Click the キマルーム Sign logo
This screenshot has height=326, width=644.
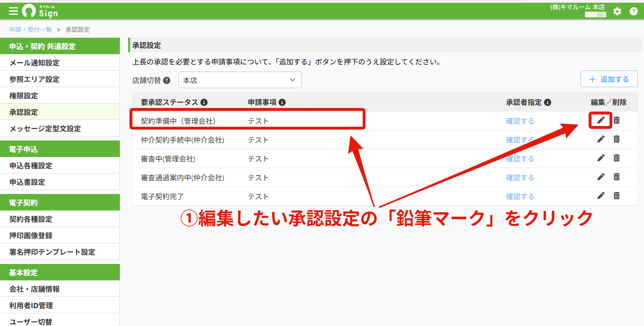40,11
